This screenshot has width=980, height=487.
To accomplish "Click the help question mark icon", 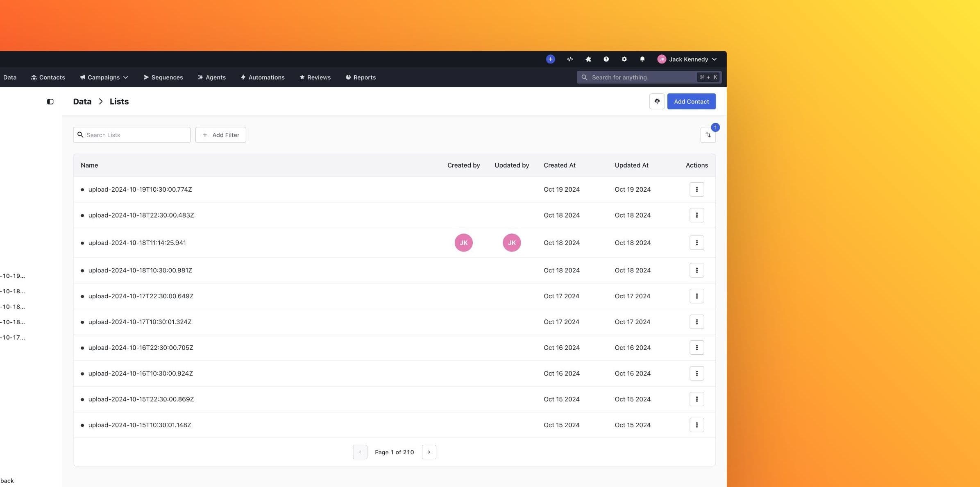I will [606, 59].
